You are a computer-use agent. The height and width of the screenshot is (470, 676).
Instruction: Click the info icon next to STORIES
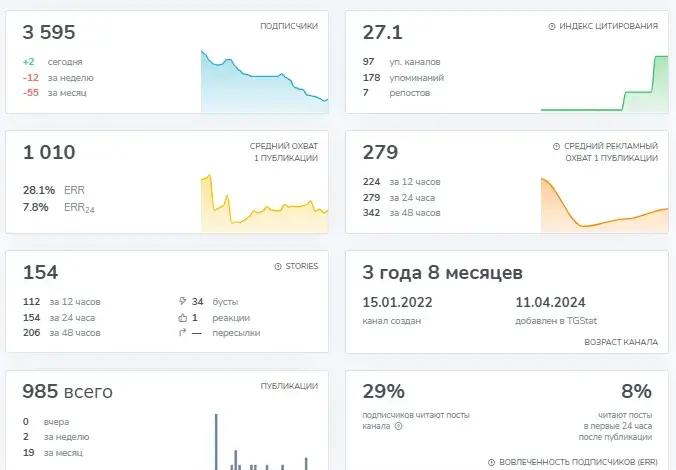click(x=278, y=266)
